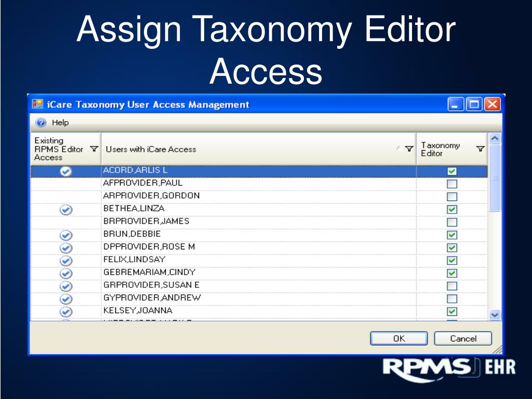Uncheck Taxonomy Editor for GEBREMARIAM,CINDY
Image resolution: width=532 pixels, height=399 pixels.
pos(451,273)
